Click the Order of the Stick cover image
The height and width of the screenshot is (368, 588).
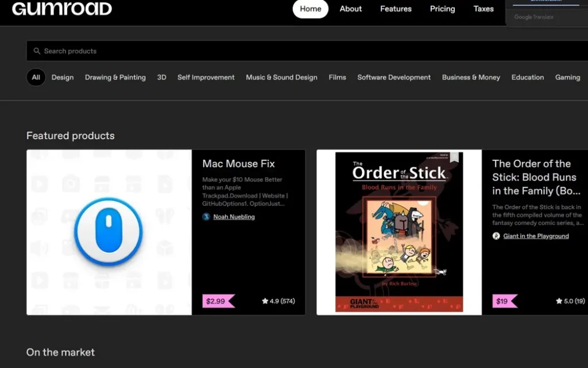[399, 232]
